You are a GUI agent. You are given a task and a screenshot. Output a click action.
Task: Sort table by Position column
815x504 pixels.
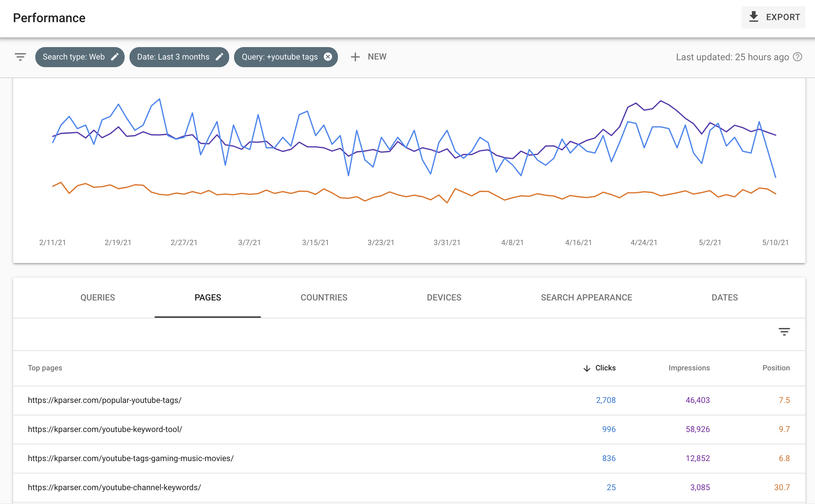(x=776, y=368)
